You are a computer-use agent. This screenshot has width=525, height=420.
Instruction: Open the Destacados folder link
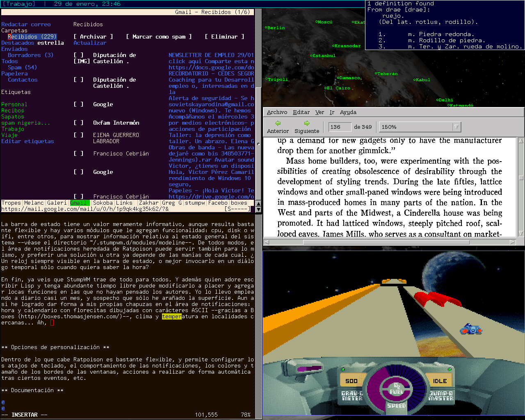(18, 43)
